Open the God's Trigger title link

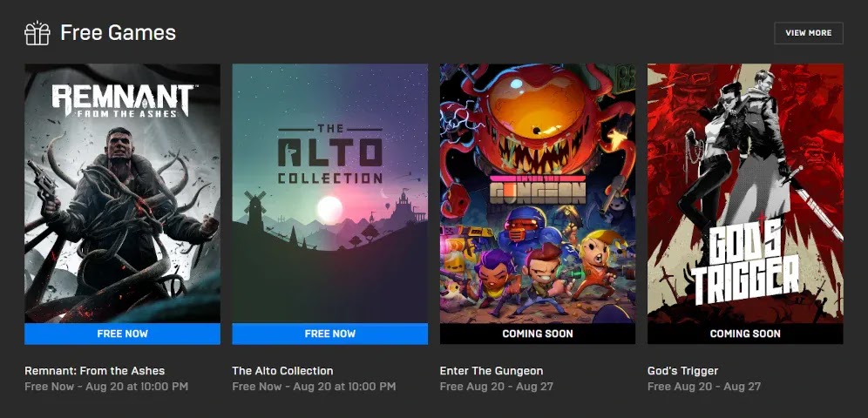(682, 371)
